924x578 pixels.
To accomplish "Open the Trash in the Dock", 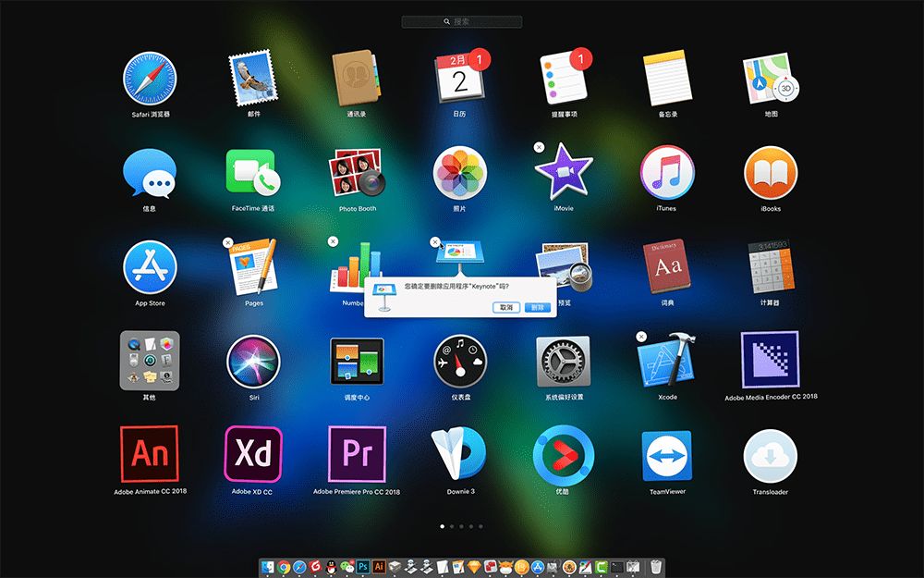I will tap(656, 567).
